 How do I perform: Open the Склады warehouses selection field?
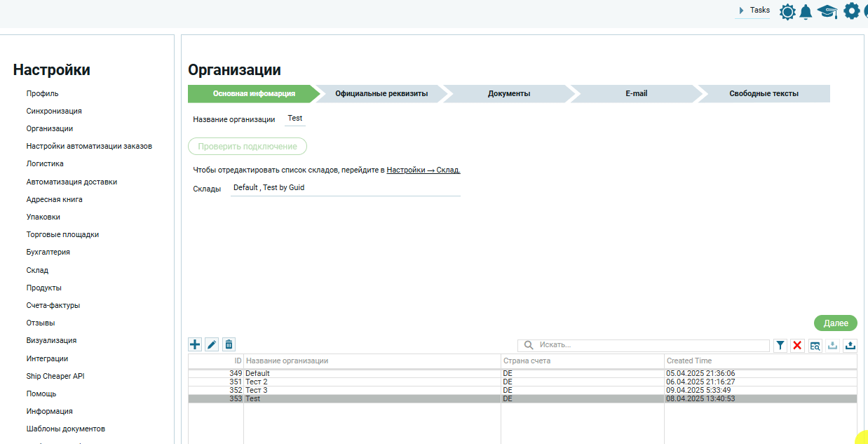click(x=345, y=188)
